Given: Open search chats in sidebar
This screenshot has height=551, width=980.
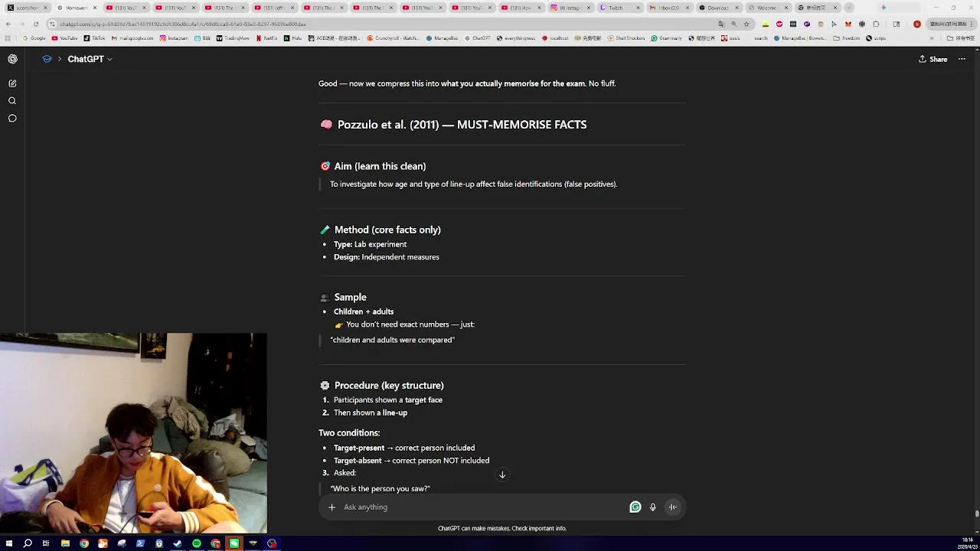Looking at the screenshot, I should tap(12, 101).
